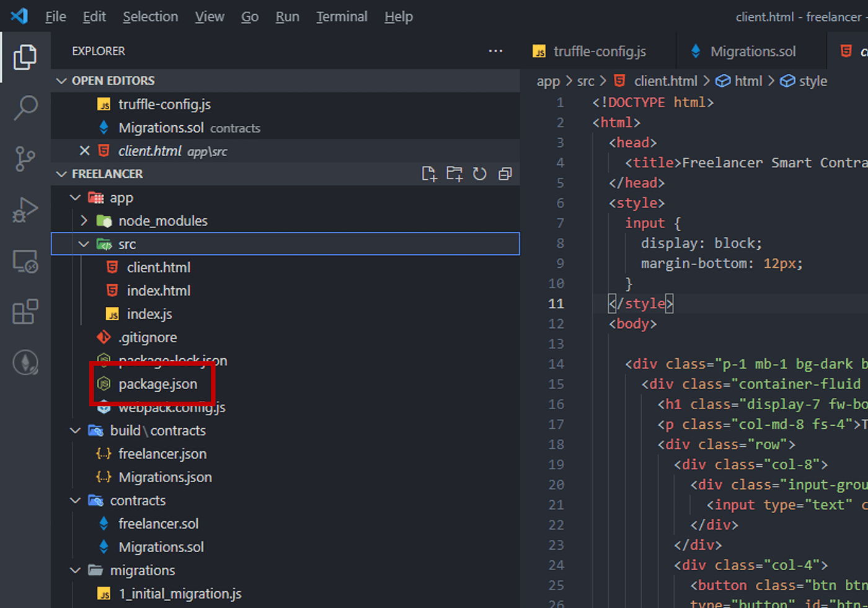Screen dimensions: 868x608
Task: Collapse the src folder
Action: tap(84, 244)
